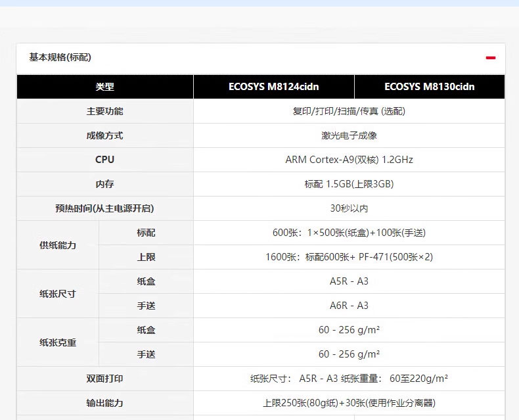Click the 主要功能 row label

point(104,111)
